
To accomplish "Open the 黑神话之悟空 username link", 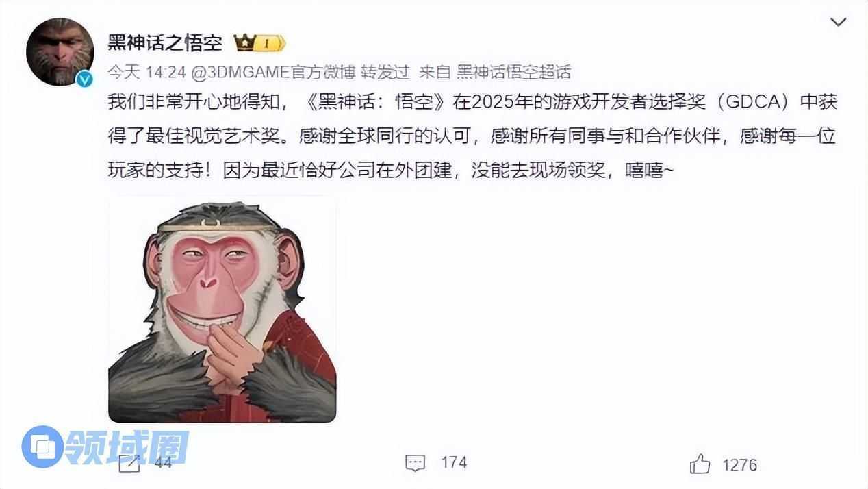I will 166,42.
